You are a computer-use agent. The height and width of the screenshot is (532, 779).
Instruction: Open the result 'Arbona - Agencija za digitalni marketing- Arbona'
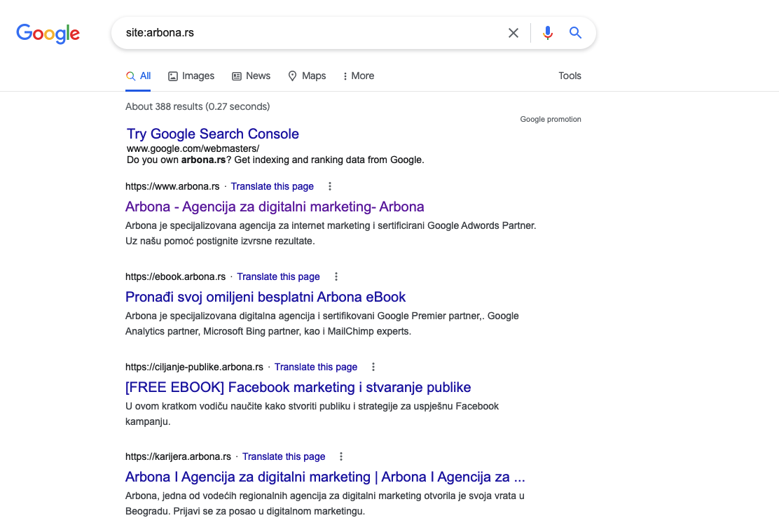coord(275,206)
